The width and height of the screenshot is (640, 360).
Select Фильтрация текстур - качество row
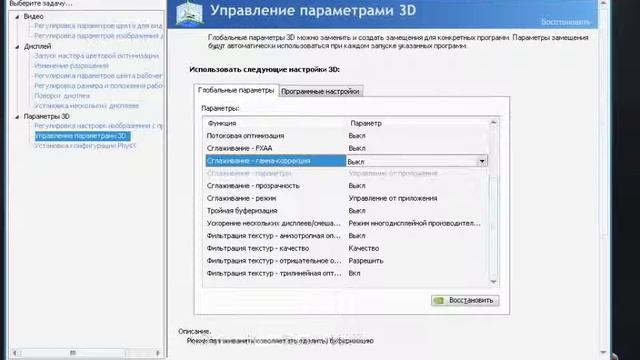346,249
